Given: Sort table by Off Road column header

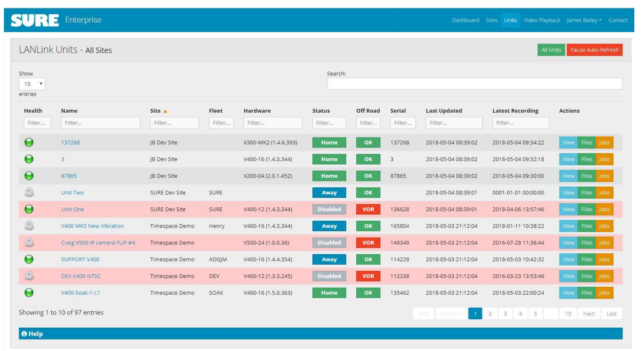Looking at the screenshot, I should point(368,111).
